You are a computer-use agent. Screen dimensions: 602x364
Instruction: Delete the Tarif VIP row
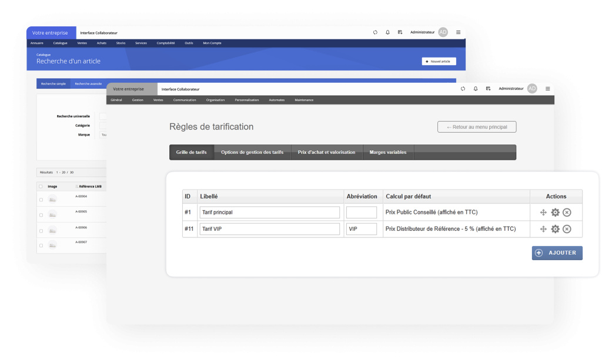[567, 229]
